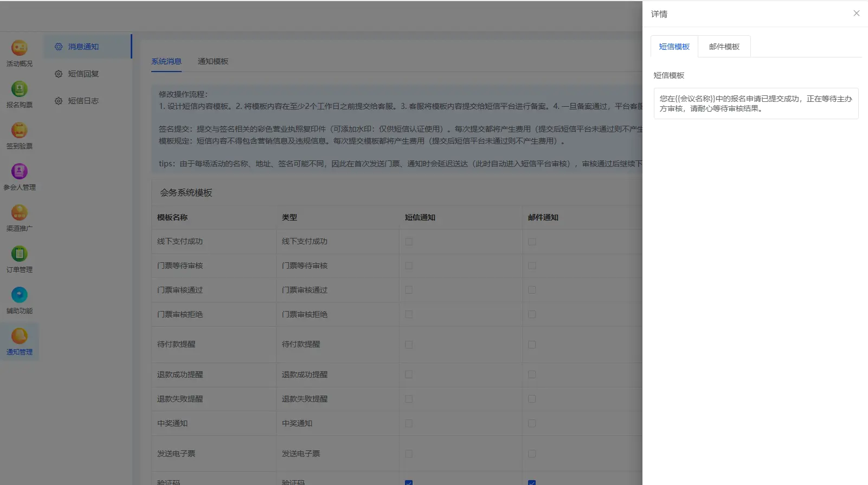Close the 详情 panel with X
868x485 pixels.
pyautogui.click(x=856, y=14)
